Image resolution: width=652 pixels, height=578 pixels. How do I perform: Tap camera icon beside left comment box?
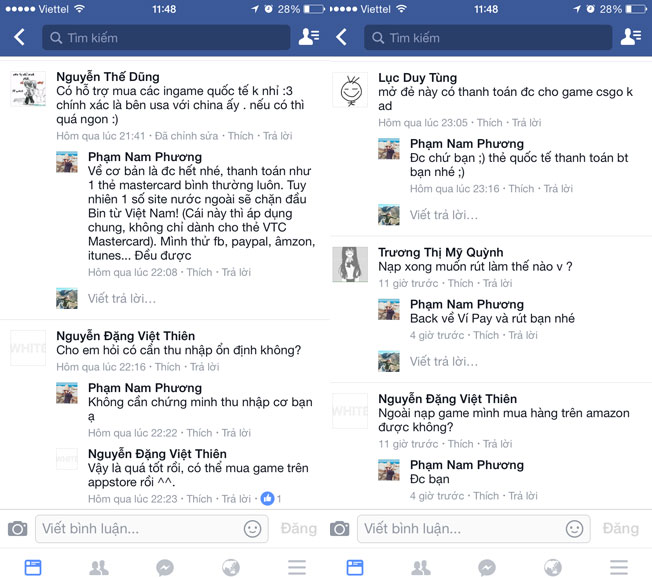(x=17, y=529)
